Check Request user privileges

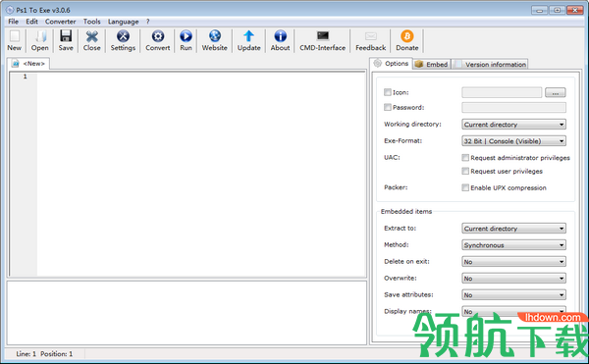pyautogui.click(x=465, y=171)
